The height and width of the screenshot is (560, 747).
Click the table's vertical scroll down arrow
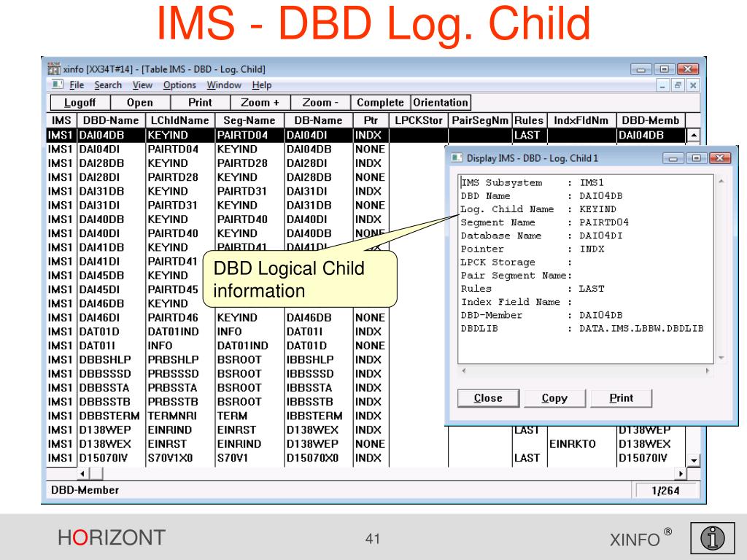tap(694, 461)
